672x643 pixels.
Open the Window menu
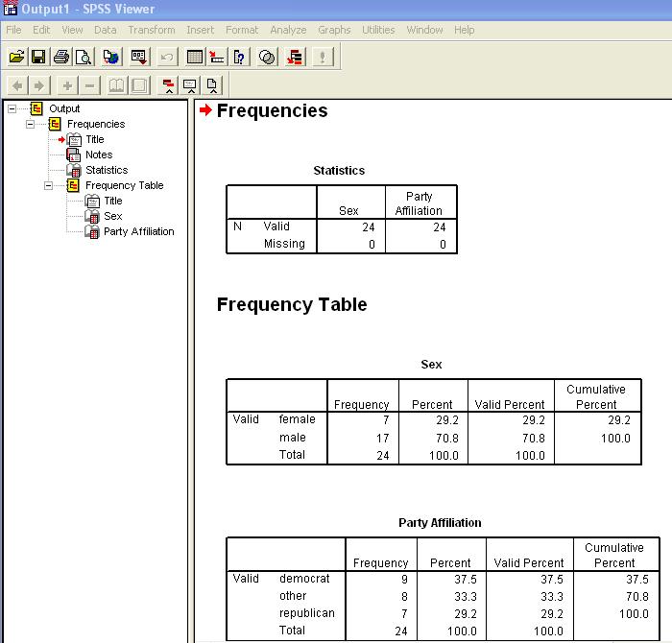click(x=424, y=30)
